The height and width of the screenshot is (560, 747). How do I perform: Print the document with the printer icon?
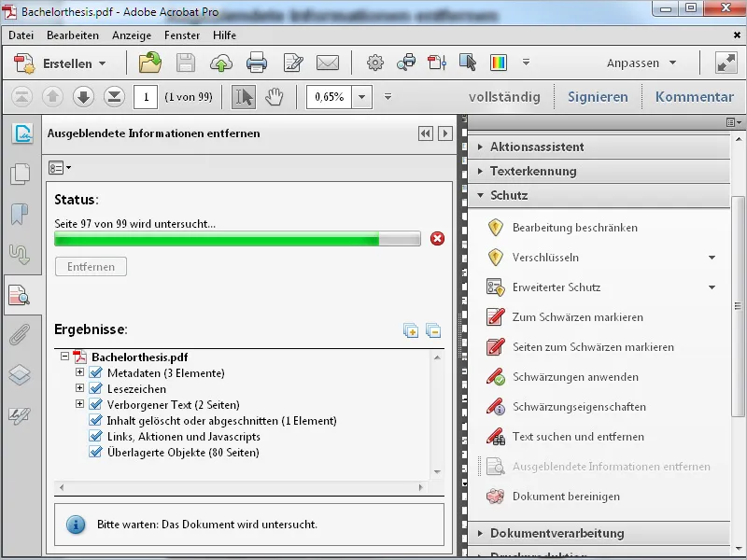pyautogui.click(x=256, y=63)
